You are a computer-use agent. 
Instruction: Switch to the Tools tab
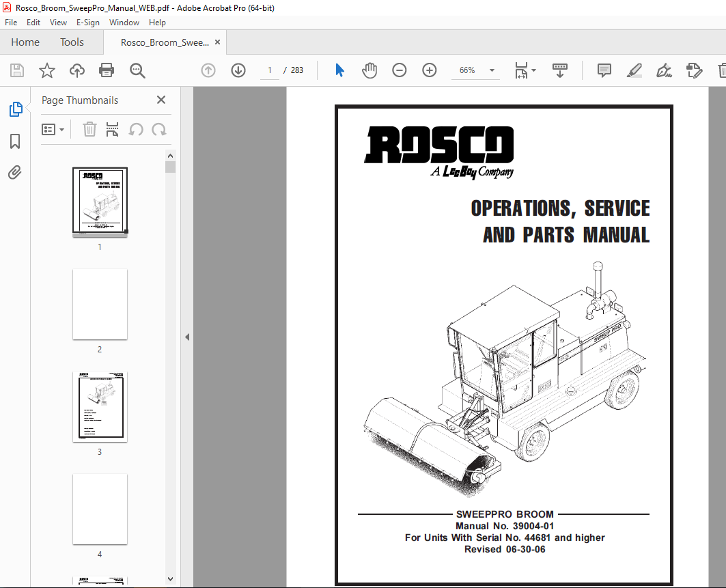[72, 42]
